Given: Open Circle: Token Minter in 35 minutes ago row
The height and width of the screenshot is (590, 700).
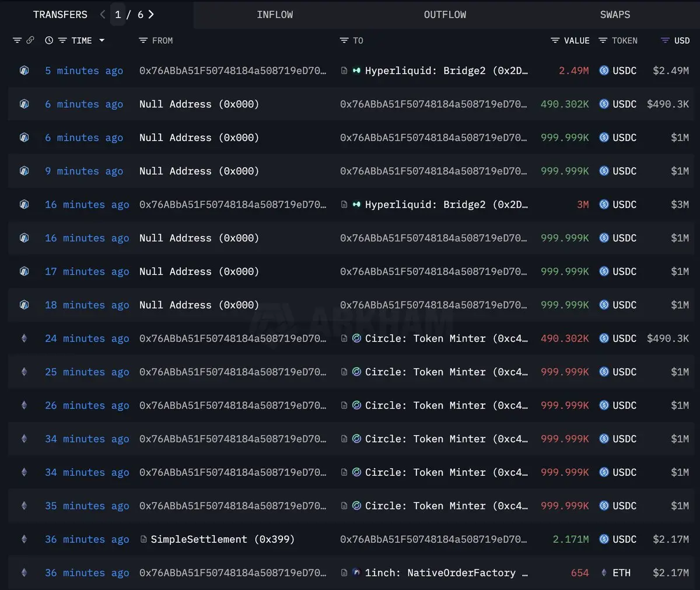Looking at the screenshot, I should pyautogui.click(x=446, y=506).
